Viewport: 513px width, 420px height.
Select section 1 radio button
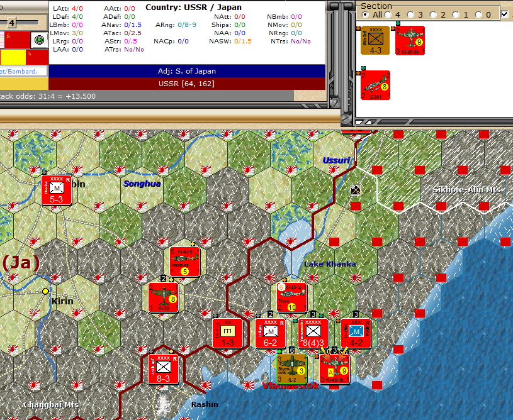[456, 14]
